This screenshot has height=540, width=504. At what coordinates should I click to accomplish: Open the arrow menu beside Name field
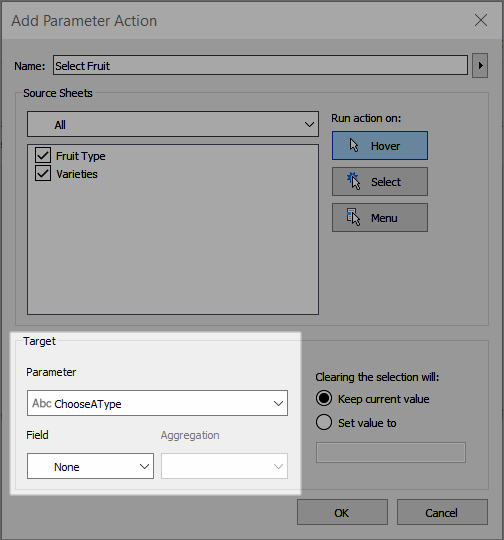click(x=480, y=65)
